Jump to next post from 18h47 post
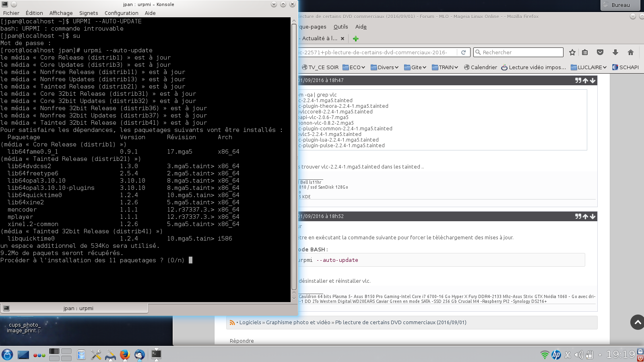Screen dimensions: 644x362 coord(593,80)
